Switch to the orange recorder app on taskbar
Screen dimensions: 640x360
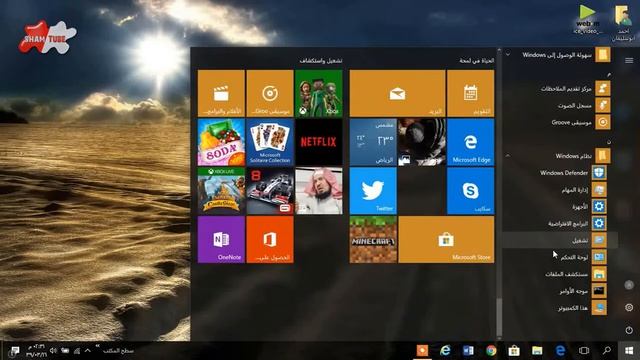click(422, 351)
